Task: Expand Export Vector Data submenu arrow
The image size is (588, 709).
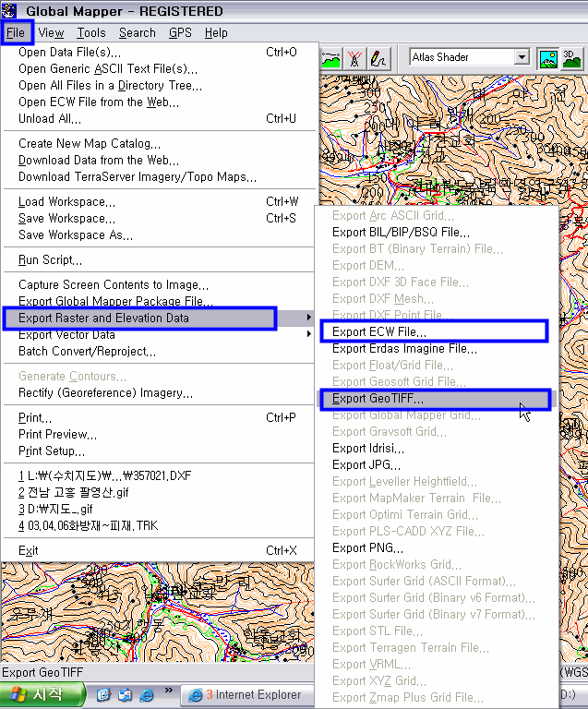Action: (308, 334)
